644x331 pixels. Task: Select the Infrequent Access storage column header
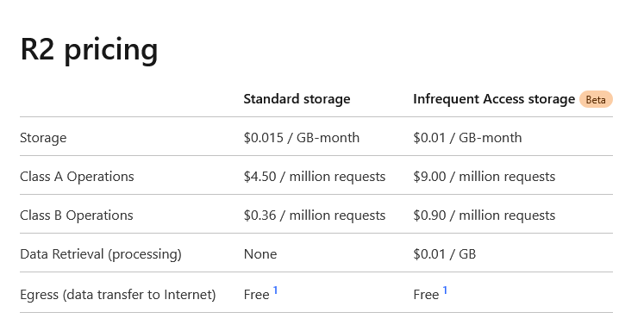[x=494, y=99]
